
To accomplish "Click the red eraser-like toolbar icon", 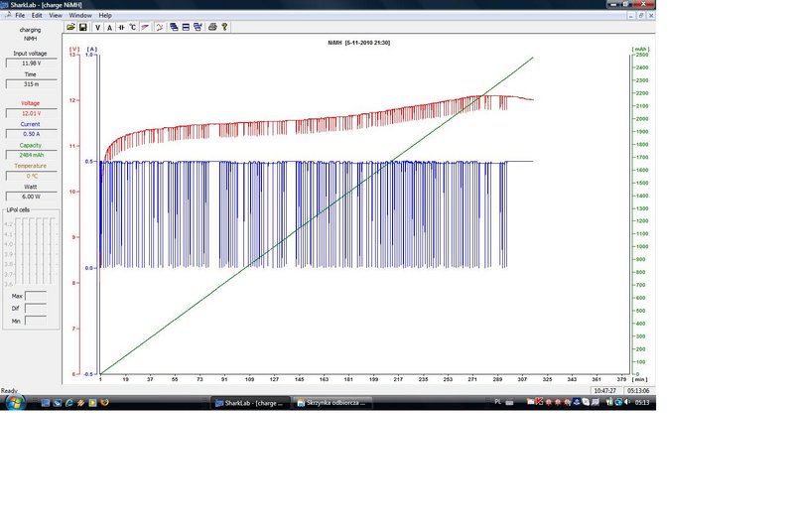I will click(145, 28).
